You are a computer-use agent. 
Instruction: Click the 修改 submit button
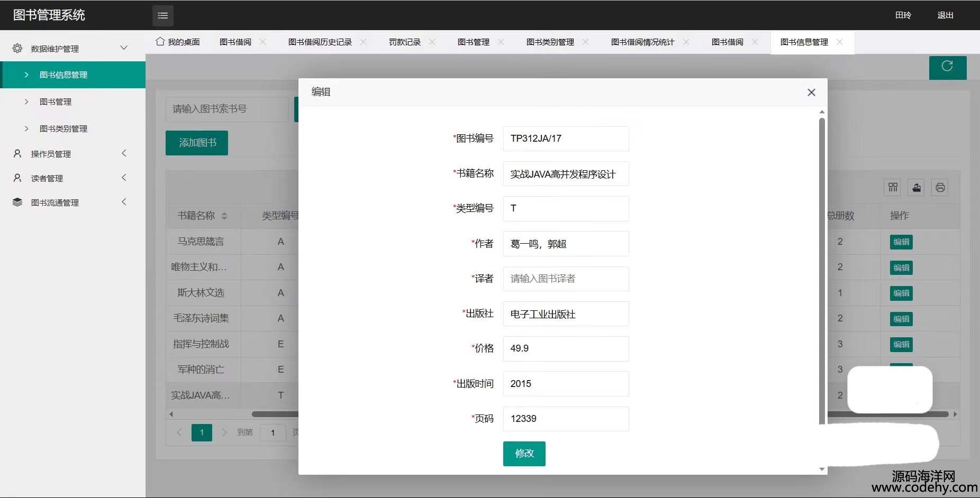(x=524, y=454)
